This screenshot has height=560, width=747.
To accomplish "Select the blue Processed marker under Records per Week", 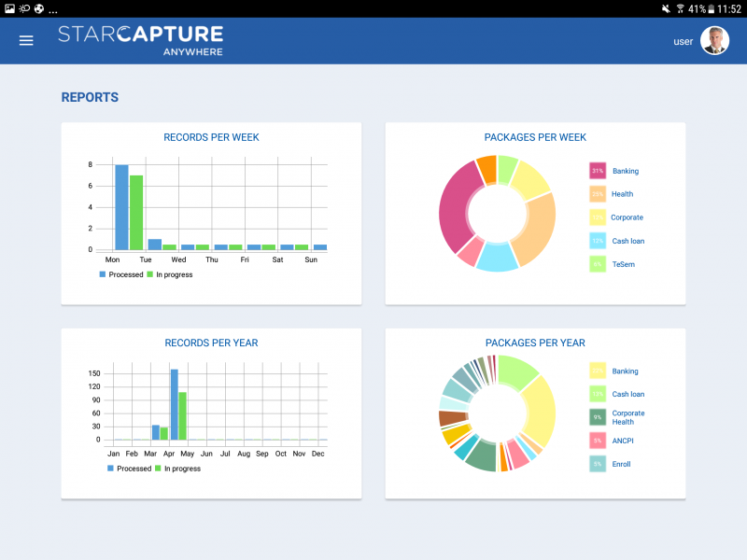I will (x=103, y=274).
